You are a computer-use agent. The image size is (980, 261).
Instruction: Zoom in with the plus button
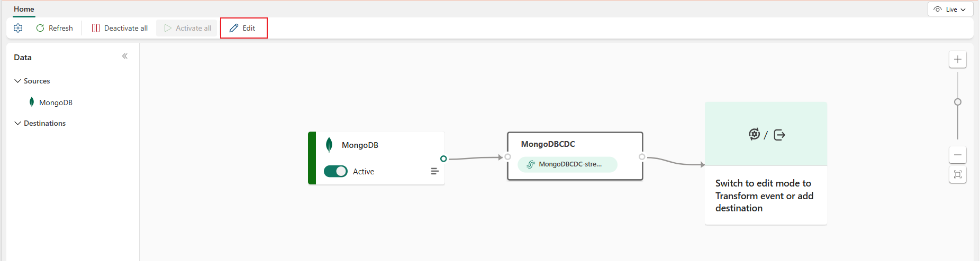click(x=958, y=59)
